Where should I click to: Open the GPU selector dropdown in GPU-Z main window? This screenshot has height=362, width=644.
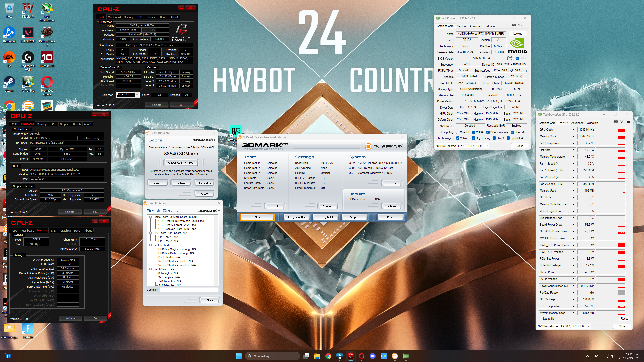coord(462,146)
